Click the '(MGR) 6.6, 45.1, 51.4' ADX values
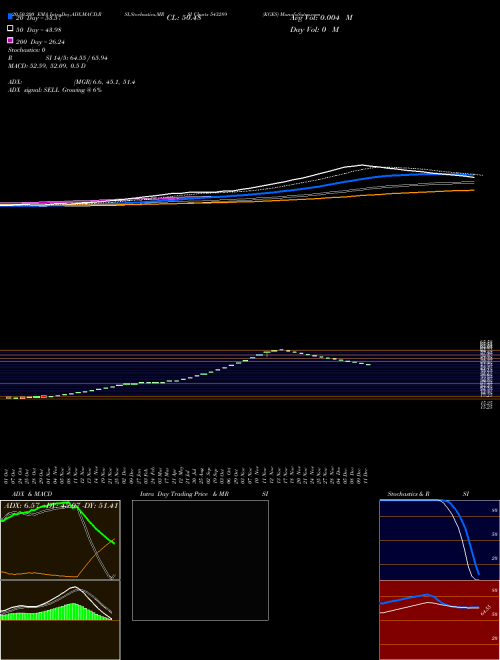Viewport: 500px width, 660px height. [104, 82]
